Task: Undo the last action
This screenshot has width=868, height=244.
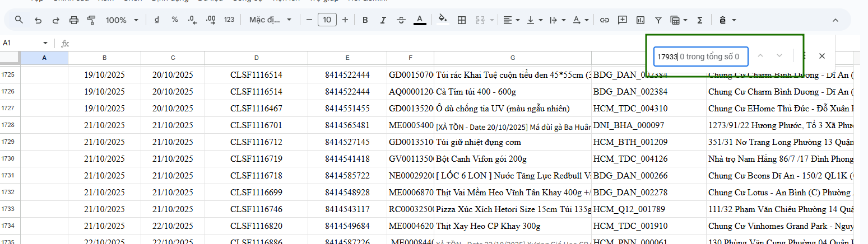Action: 38,20
